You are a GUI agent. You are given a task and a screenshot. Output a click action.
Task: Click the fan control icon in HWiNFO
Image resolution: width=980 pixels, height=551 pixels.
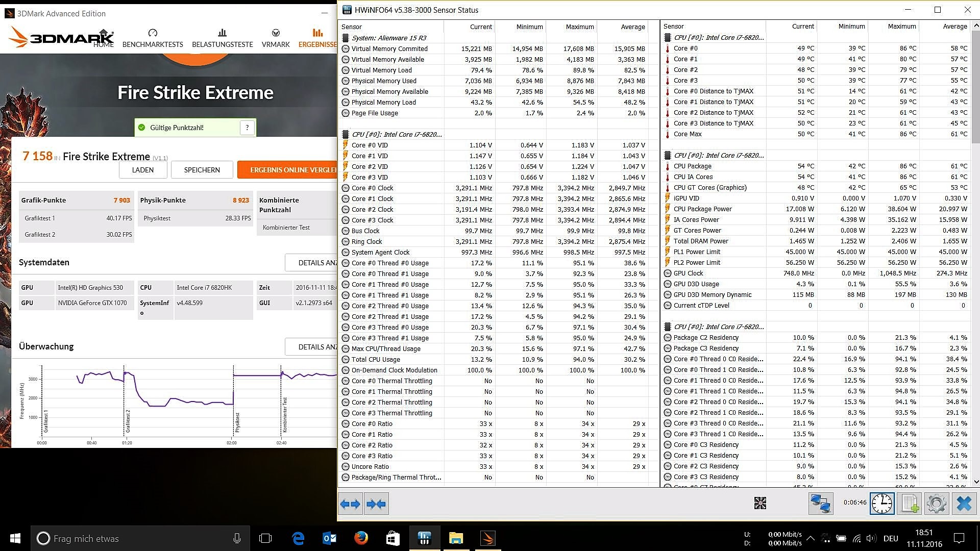click(760, 504)
